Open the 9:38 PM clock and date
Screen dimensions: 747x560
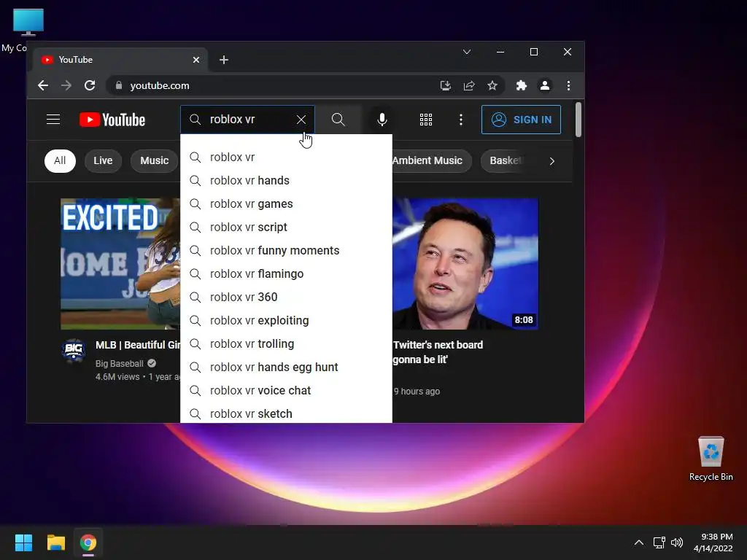713,542
